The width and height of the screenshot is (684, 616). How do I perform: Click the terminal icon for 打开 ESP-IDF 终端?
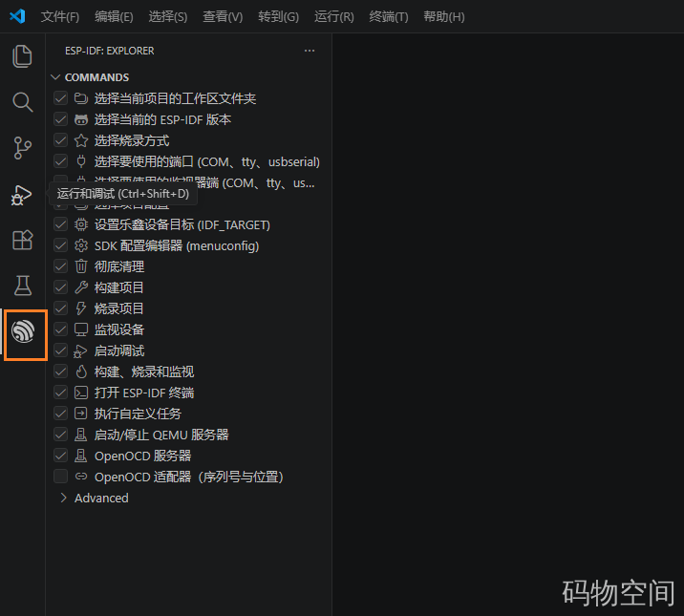pos(80,393)
